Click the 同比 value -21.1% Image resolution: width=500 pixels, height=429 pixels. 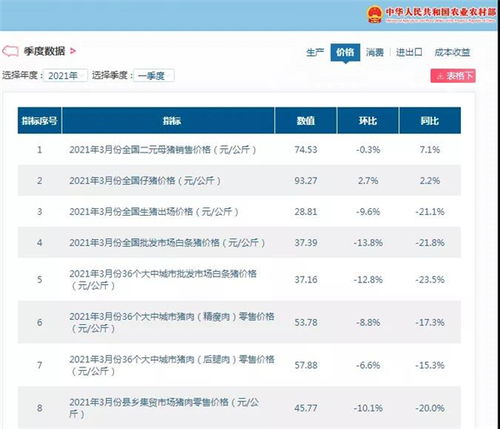pos(430,212)
